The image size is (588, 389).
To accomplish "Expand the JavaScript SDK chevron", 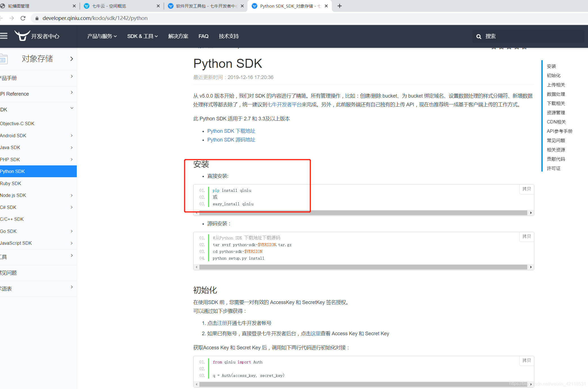I will tap(72, 243).
